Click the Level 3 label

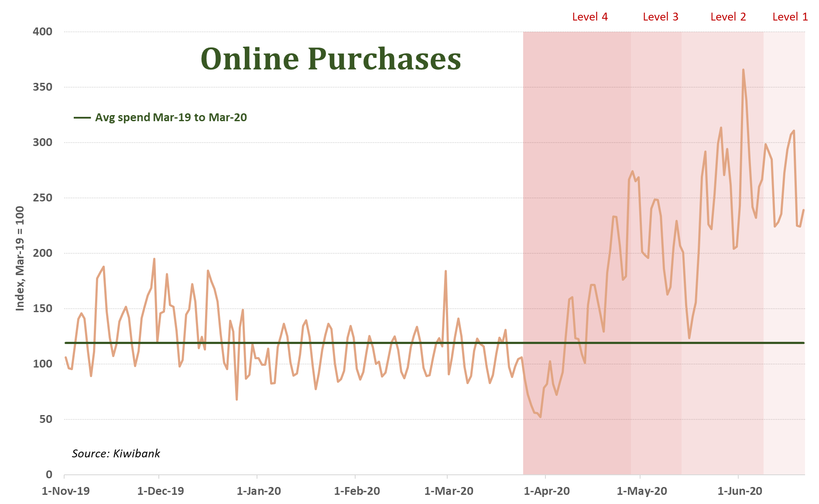[x=660, y=17]
